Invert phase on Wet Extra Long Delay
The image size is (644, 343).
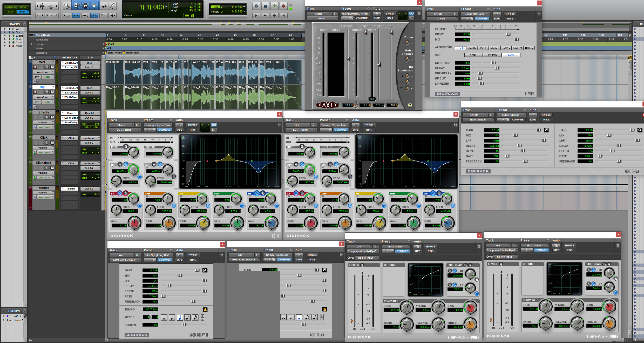point(205,270)
